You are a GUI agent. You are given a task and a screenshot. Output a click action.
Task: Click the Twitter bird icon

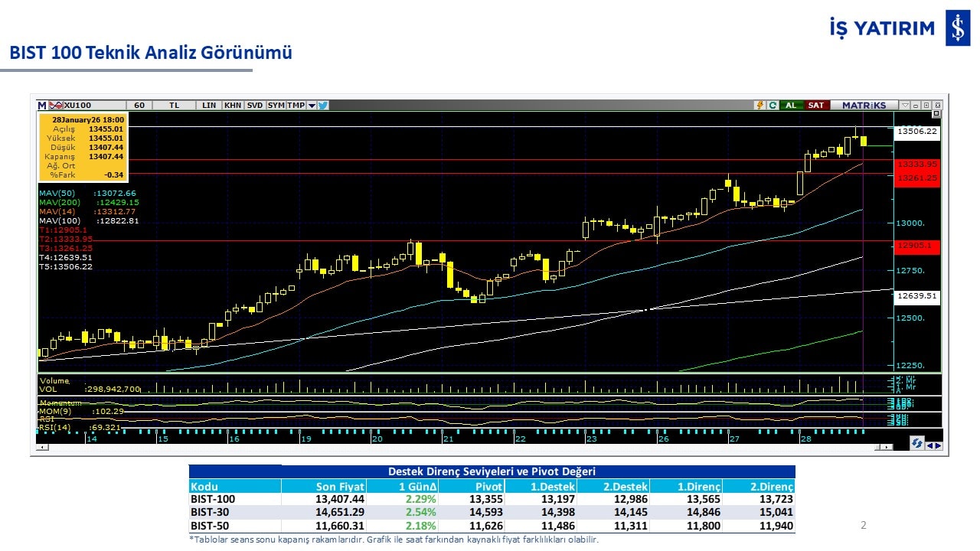323,106
